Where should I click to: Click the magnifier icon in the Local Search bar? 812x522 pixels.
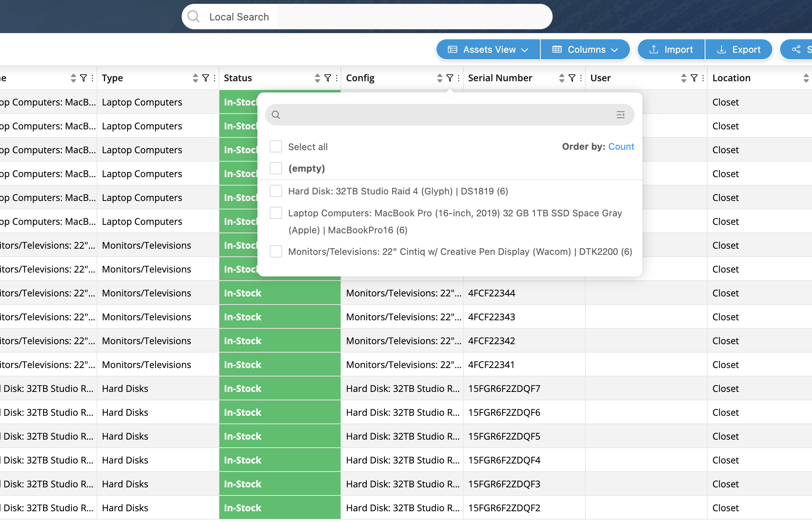coord(194,17)
